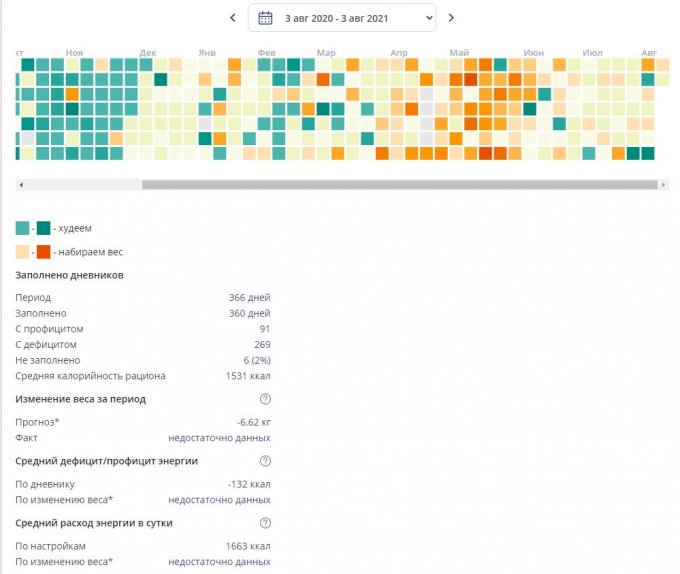Click help icon beside Средний расход энергии
This screenshot has width=680, height=574.
(x=265, y=523)
